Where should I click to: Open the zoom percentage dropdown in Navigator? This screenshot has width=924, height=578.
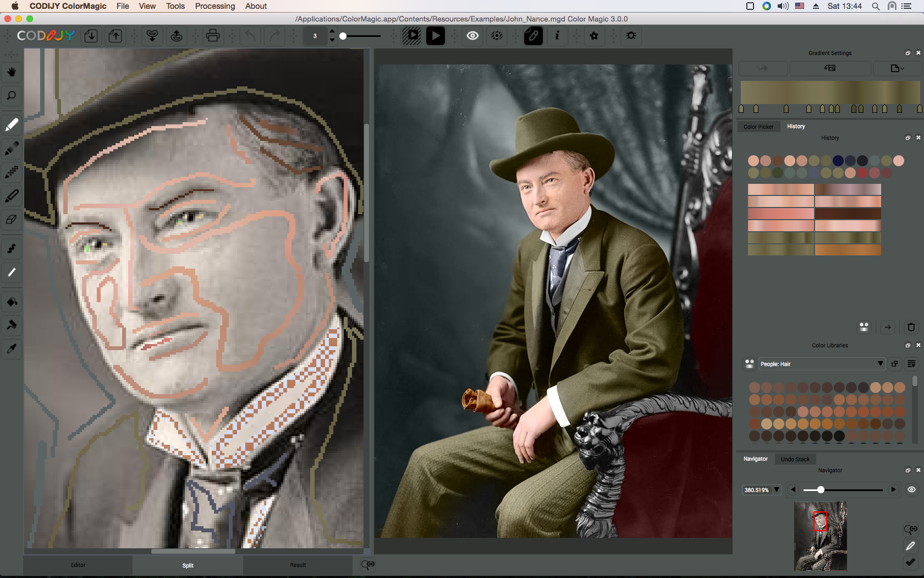(x=762, y=490)
